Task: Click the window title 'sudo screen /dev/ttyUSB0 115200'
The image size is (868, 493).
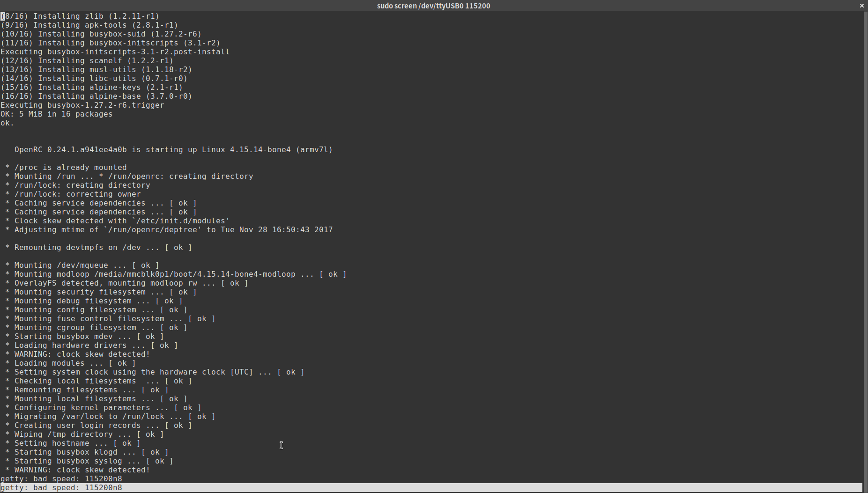Action: click(433, 6)
